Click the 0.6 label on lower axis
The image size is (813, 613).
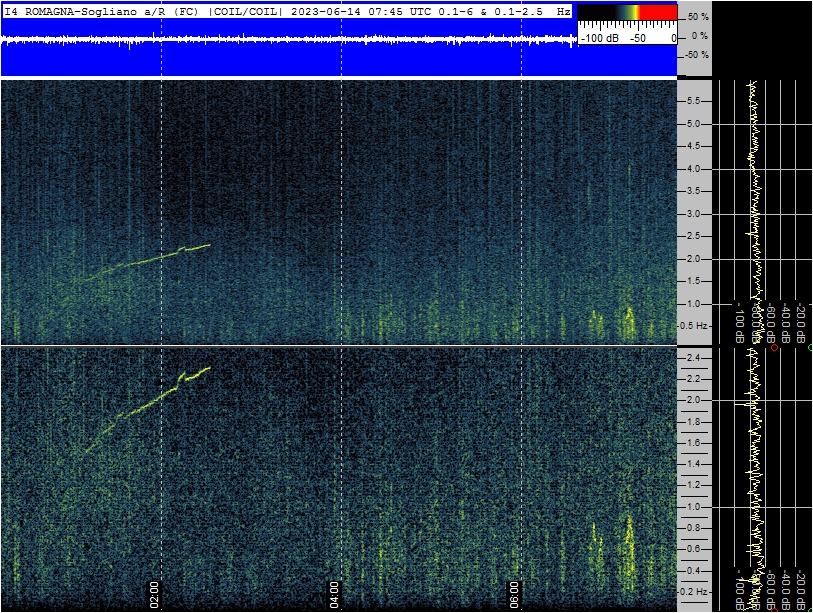[x=693, y=549]
